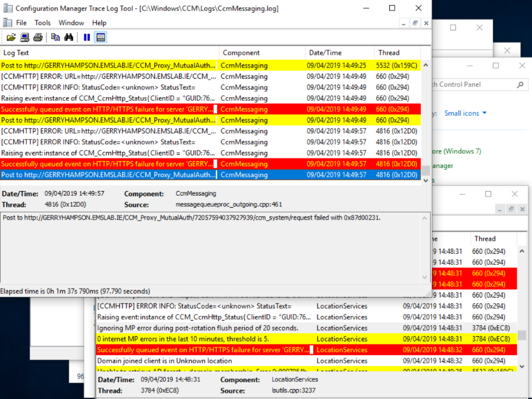532x399 pixels.
Task: Minimize the inner CcmMessaging.log child window
Action: [404, 24]
